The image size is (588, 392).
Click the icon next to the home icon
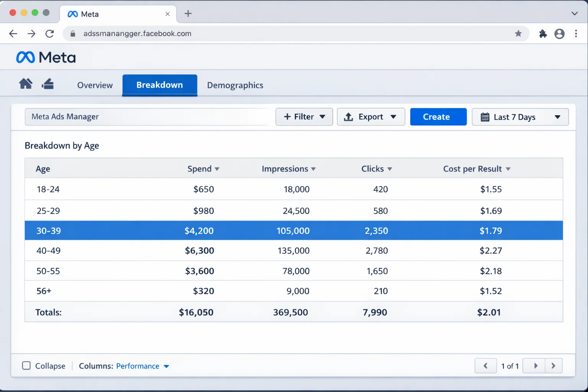coord(48,83)
